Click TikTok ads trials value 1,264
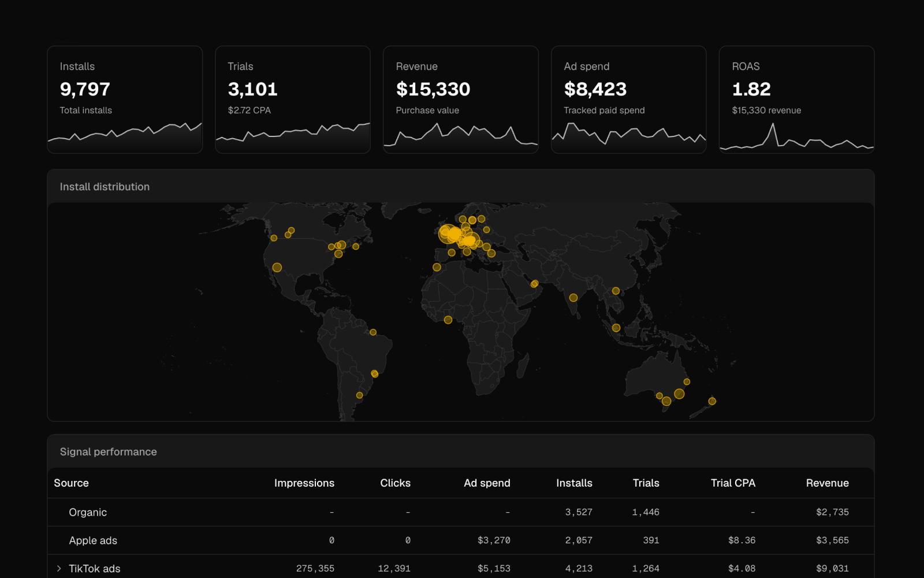The width and height of the screenshot is (924, 578). pyautogui.click(x=646, y=569)
